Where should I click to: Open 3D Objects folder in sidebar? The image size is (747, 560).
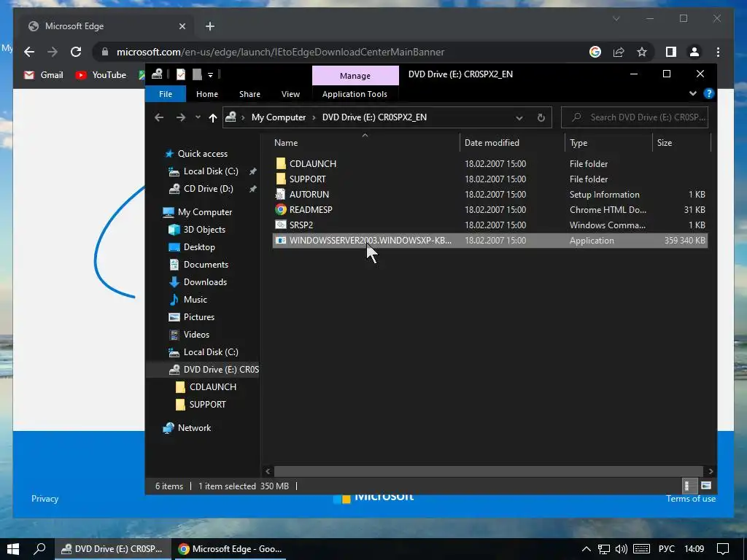pos(204,230)
